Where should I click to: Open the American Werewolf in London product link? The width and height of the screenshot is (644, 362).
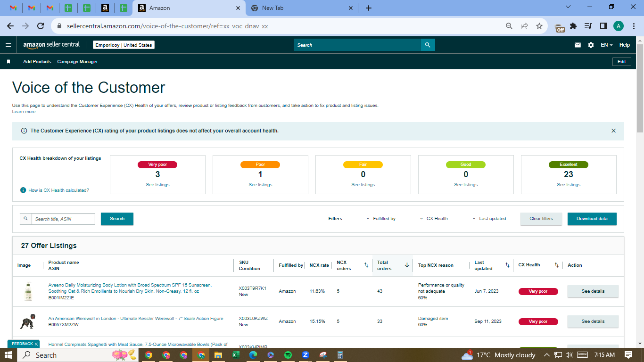point(136,319)
